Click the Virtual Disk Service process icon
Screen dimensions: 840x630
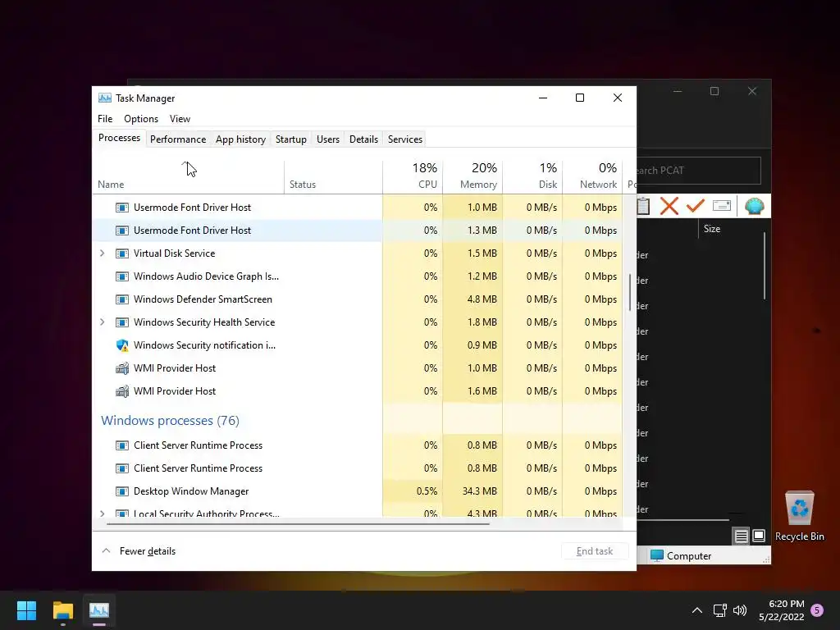pos(122,253)
